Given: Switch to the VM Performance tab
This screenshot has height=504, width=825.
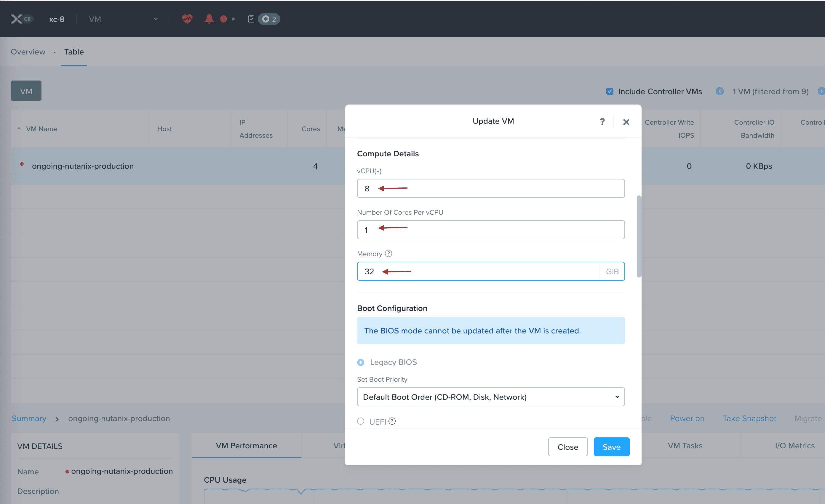Looking at the screenshot, I should coord(246,445).
